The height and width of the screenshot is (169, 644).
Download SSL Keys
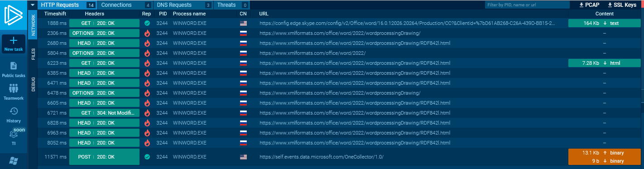coord(622,5)
